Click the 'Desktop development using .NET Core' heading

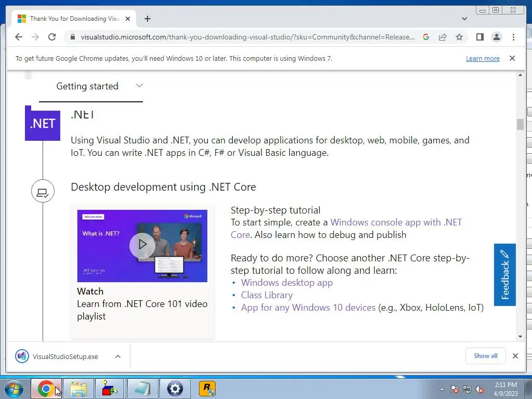(163, 187)
